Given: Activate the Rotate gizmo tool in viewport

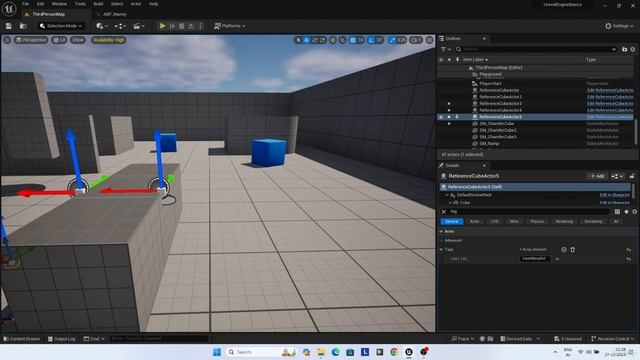Looking at the screenshot, I should [x=314, y=40].
